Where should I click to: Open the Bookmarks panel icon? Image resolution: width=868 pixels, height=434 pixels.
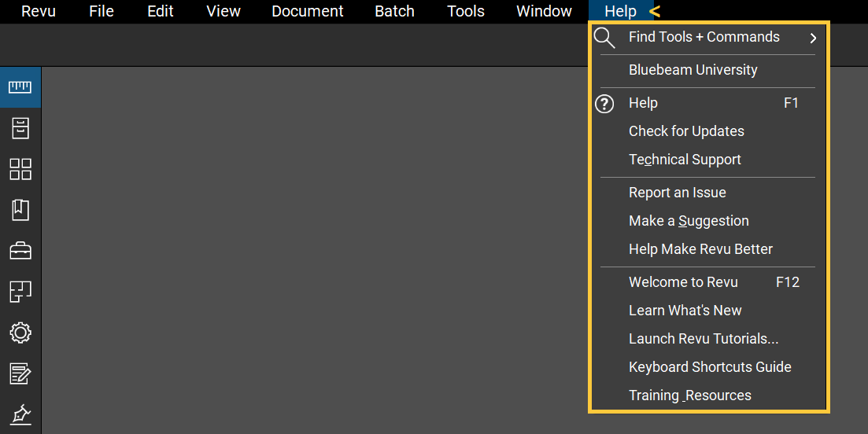[x=20, y=210]
